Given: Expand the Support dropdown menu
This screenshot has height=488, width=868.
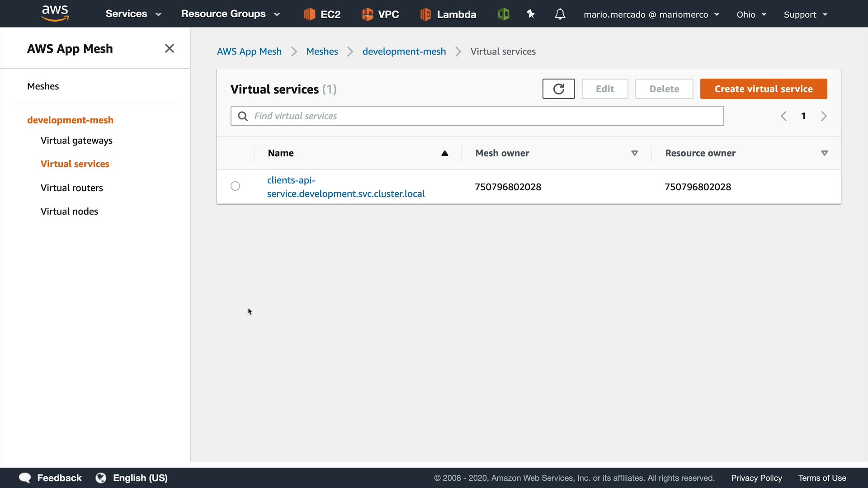Looking at the screenshot, I should (805, 14).
